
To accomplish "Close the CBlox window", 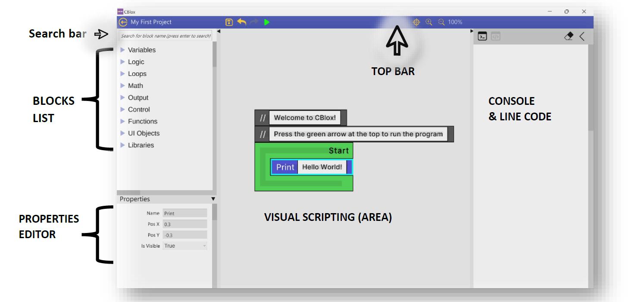I will 584,12.
